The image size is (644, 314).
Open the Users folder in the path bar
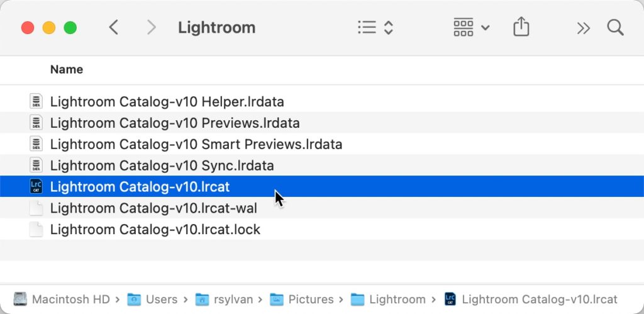[x=153, y=300]
